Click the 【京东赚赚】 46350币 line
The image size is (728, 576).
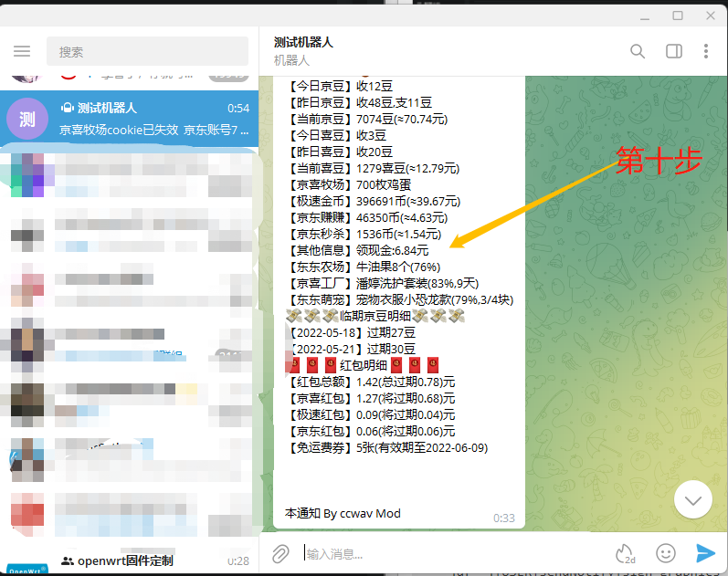click(368, 217)
